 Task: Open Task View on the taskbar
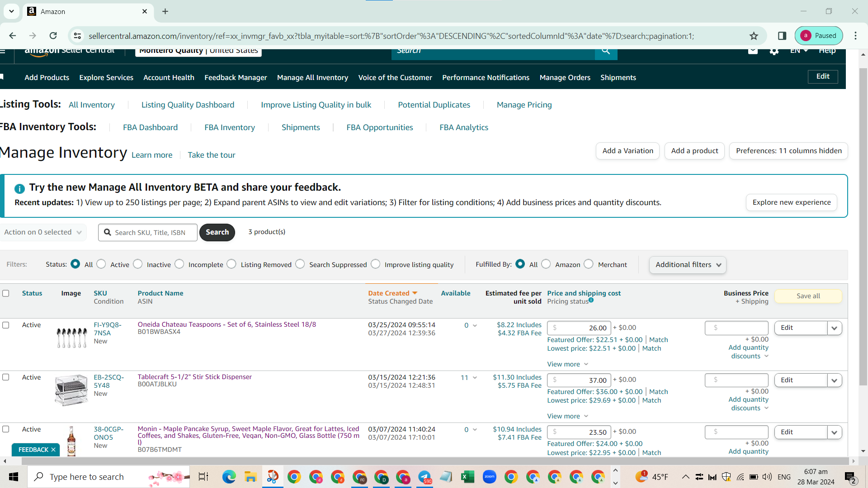coord(203,477)
